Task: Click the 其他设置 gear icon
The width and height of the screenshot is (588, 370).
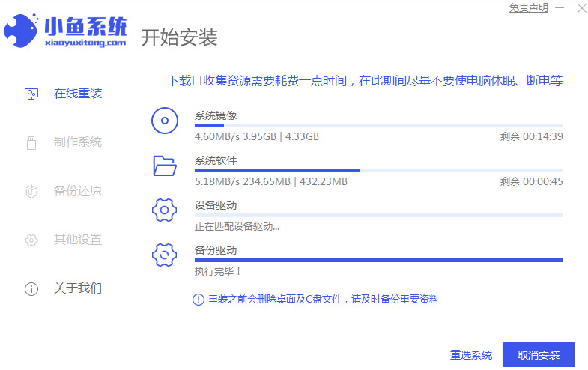Action: click(x=31, y=240)
